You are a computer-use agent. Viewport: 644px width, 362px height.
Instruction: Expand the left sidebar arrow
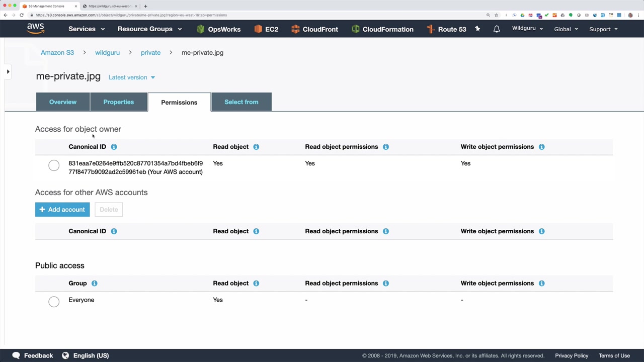8,72
